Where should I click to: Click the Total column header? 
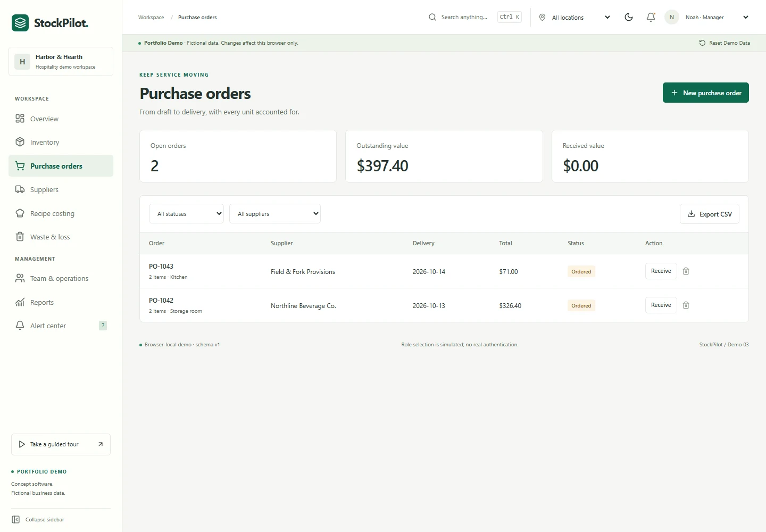click(505, 243)
